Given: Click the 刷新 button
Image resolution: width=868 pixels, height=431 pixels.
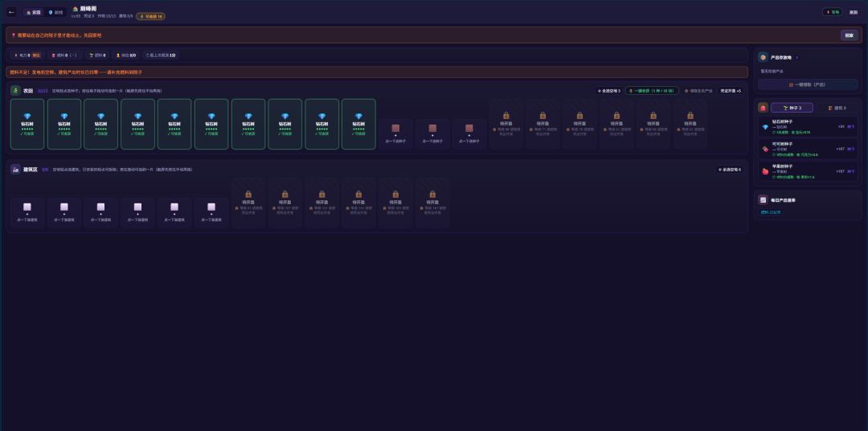Looking at the screenshot, I should 854,12.
